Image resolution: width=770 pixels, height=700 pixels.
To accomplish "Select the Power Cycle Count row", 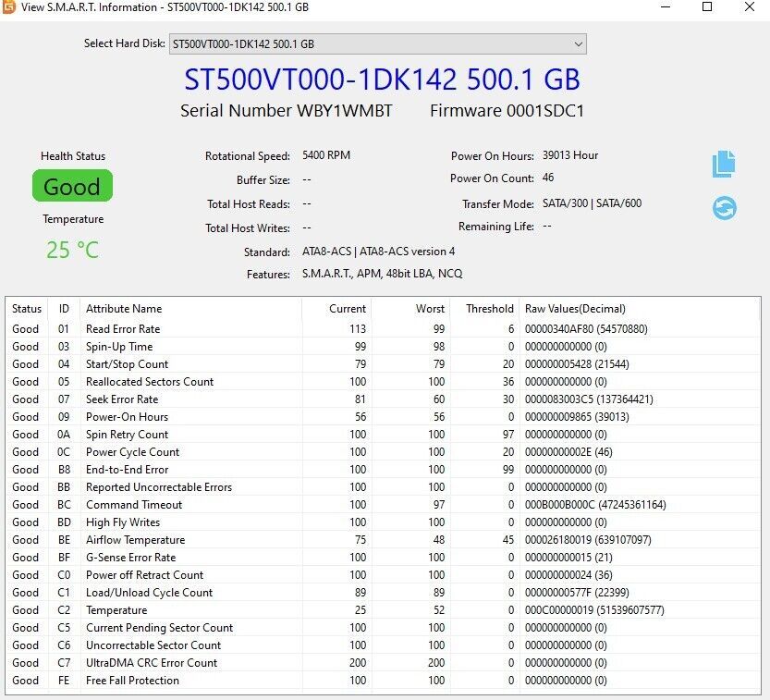I will pyautogui.click(x=383, y=452).
